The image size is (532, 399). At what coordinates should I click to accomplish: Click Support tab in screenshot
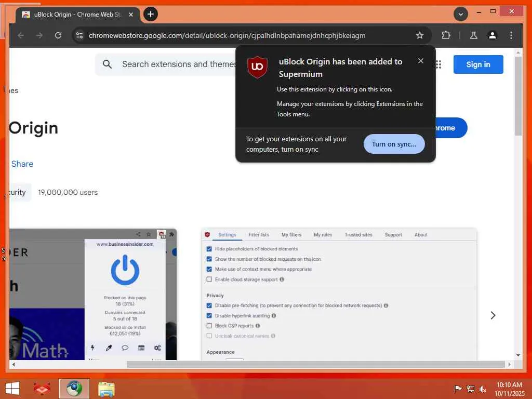pyautogui.click(x=393, y=235)
